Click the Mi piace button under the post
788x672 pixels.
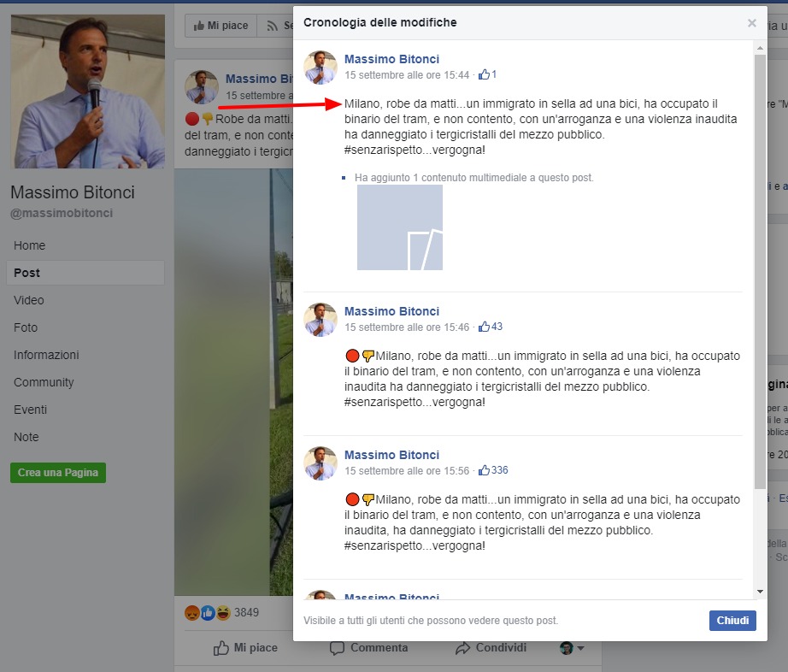click(x=245, y=648)
